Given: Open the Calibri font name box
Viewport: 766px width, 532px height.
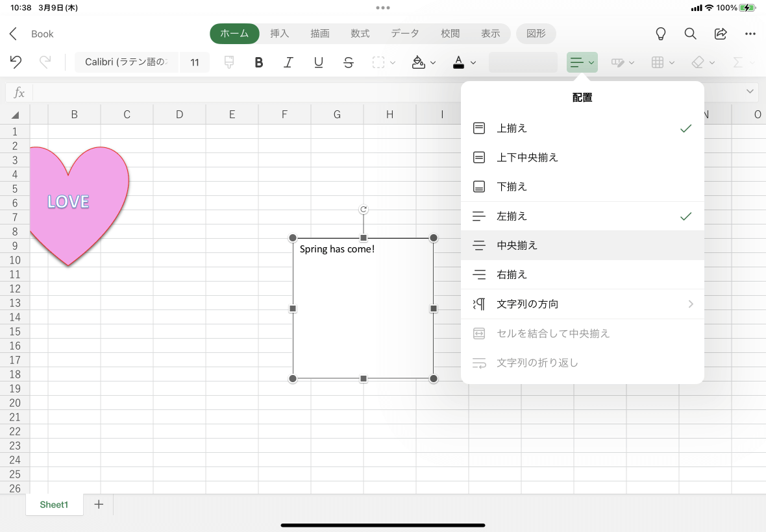Looking at the screenshot, I should pyautogui.click(x=126, y=62).
